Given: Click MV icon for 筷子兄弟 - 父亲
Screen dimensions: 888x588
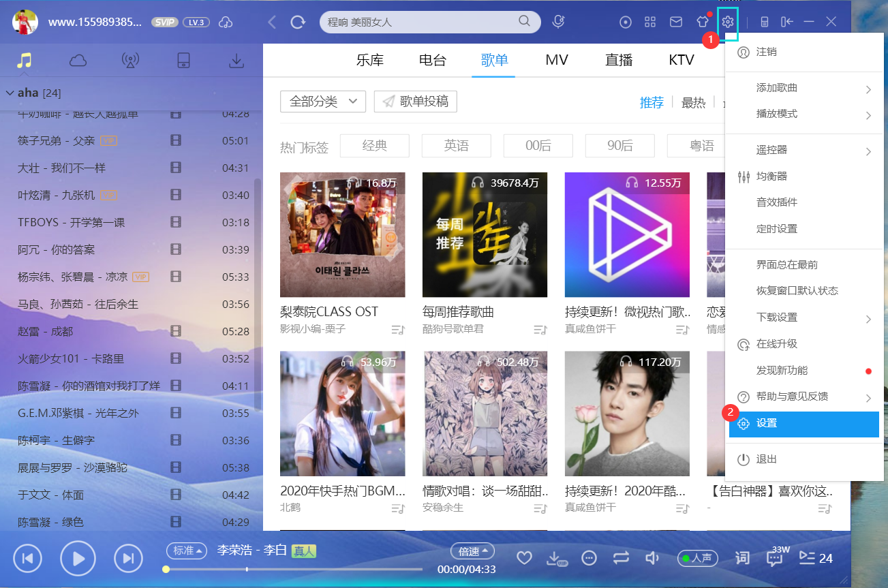Looking at the screenshot, I should coord(177,140).
